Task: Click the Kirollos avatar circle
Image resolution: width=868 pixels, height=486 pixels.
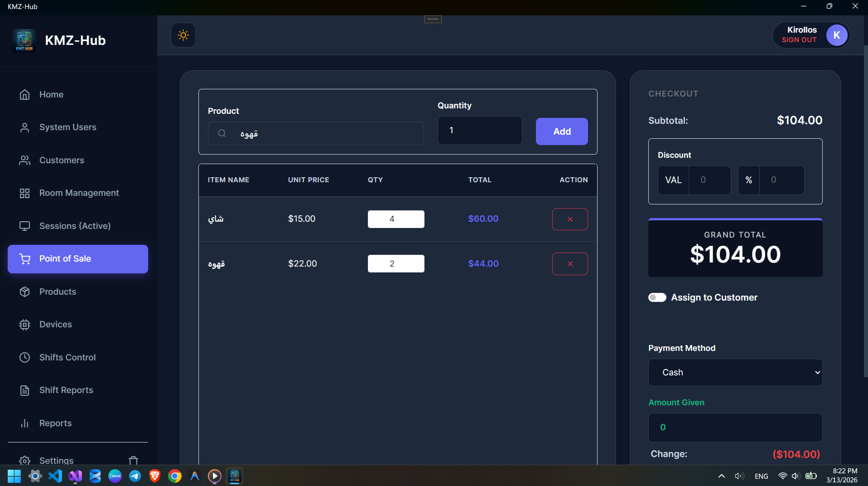Action: (x=836, y=35)
